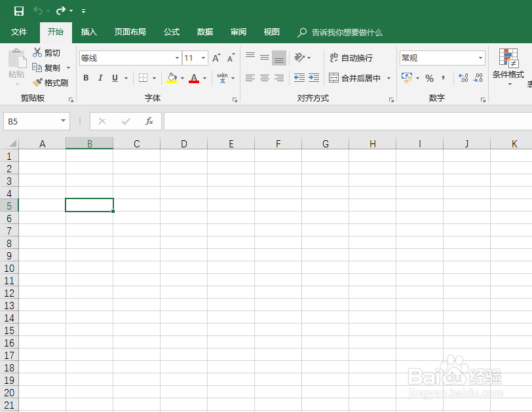
Task: Open the font size 11 dropdown
Action: (203, 58)
